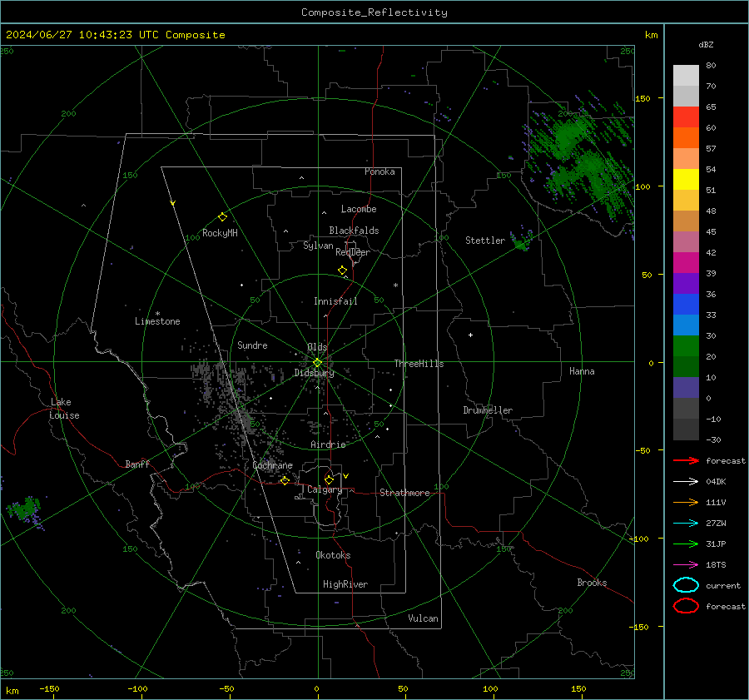Click the yellow diamond marker at RockyMH

coord(222,217)
